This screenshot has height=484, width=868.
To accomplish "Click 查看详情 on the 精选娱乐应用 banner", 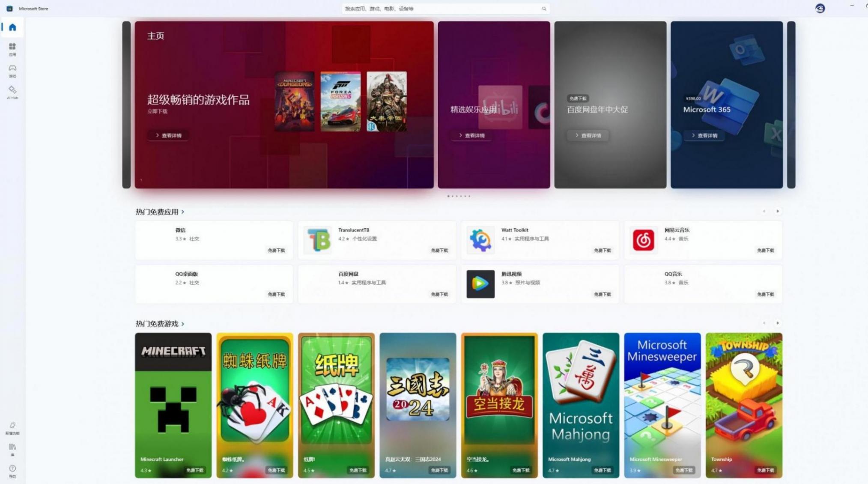I will click(472, 135).
